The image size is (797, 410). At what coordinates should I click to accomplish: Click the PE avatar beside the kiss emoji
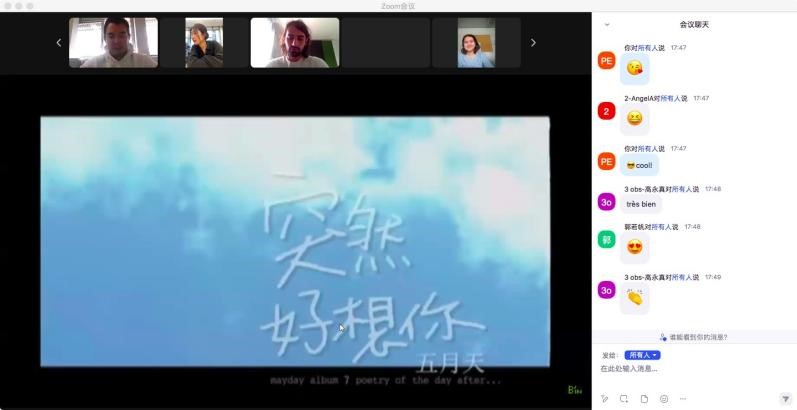click(606, 60)
